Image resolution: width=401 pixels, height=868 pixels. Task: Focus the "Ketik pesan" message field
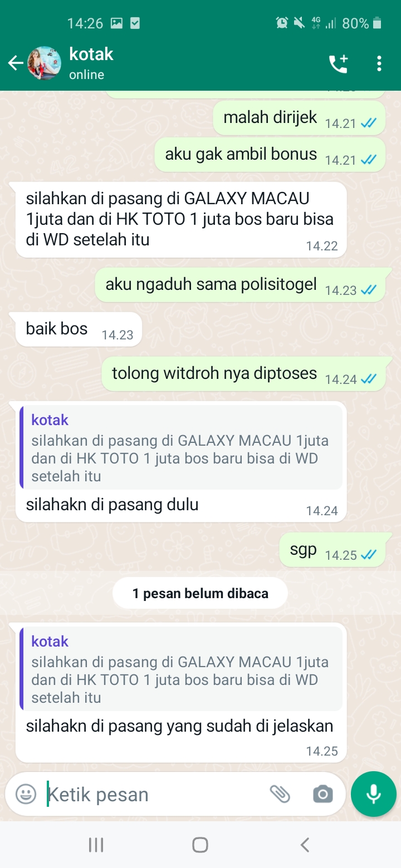click(x=156, y=794)
